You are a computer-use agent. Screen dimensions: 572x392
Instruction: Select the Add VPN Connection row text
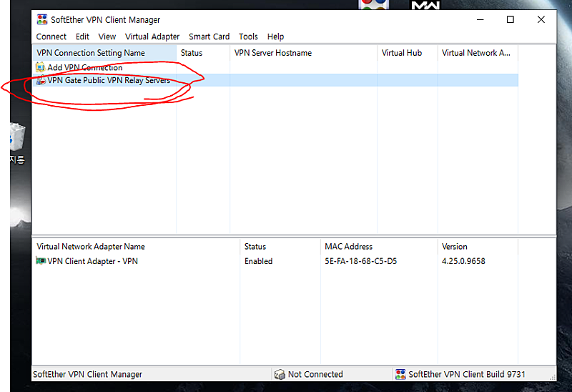coord(84,67)
